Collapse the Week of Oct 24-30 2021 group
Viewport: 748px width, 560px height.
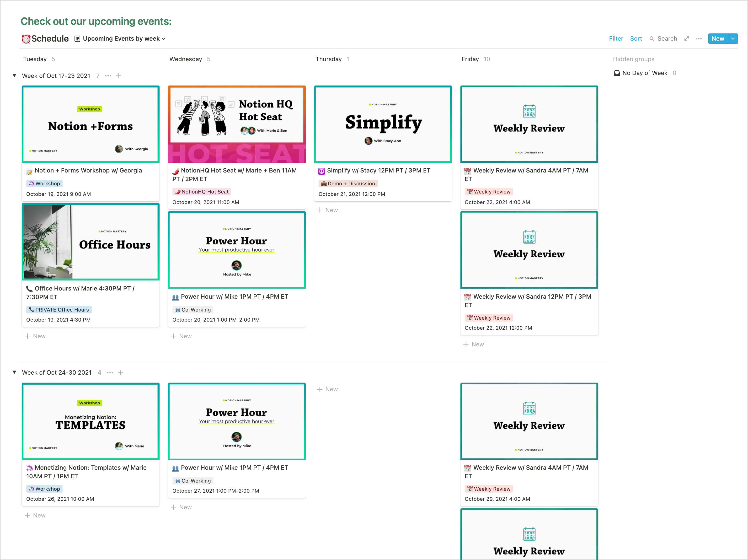[x=15, y=372]
